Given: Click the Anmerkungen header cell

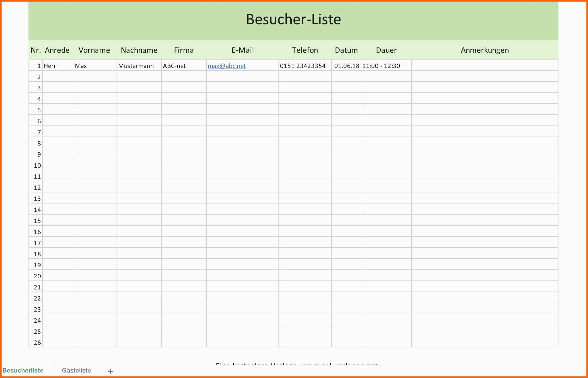Looking at the screenshot, I should point(485,50).
